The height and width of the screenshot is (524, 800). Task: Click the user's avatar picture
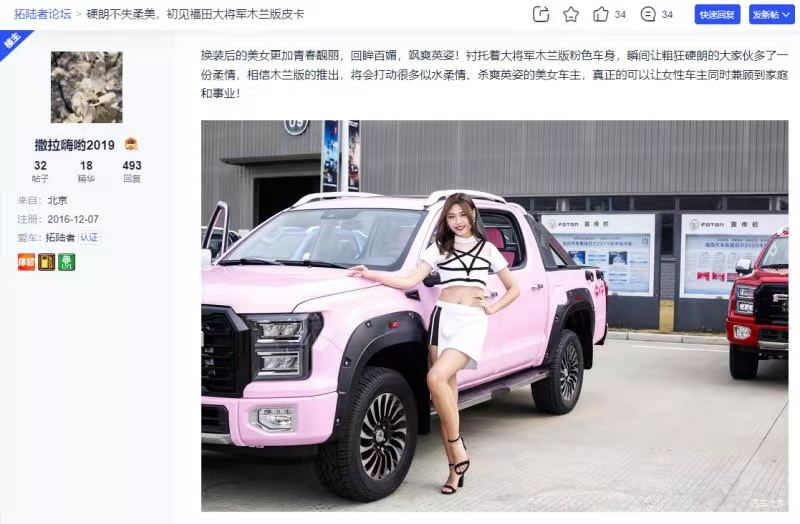click(x=87, y=87)
